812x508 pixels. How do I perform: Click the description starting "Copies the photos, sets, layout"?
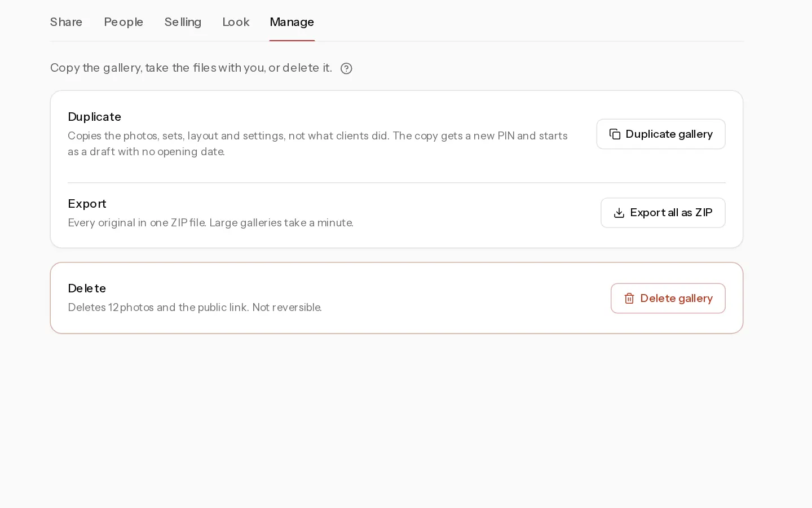point(317,143)
